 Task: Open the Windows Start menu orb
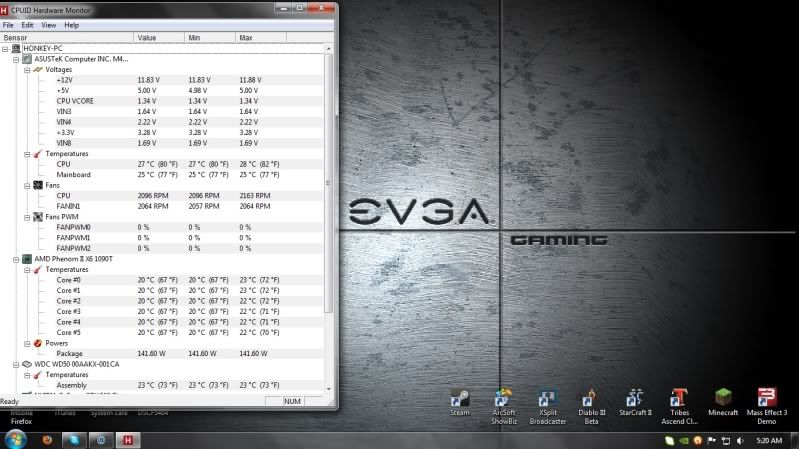pos(15,440)
